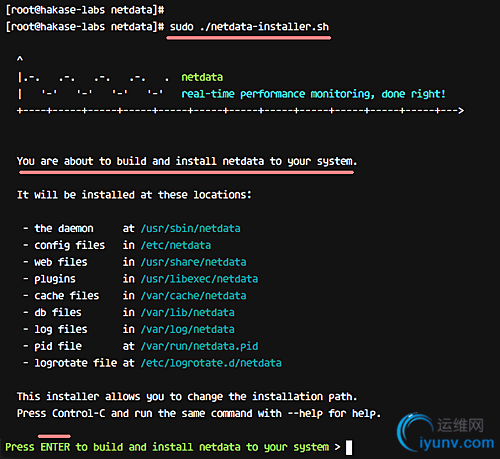
Task: Click the 'sudo ./netdata-installer.sh' command text
Action: [249, 27]
